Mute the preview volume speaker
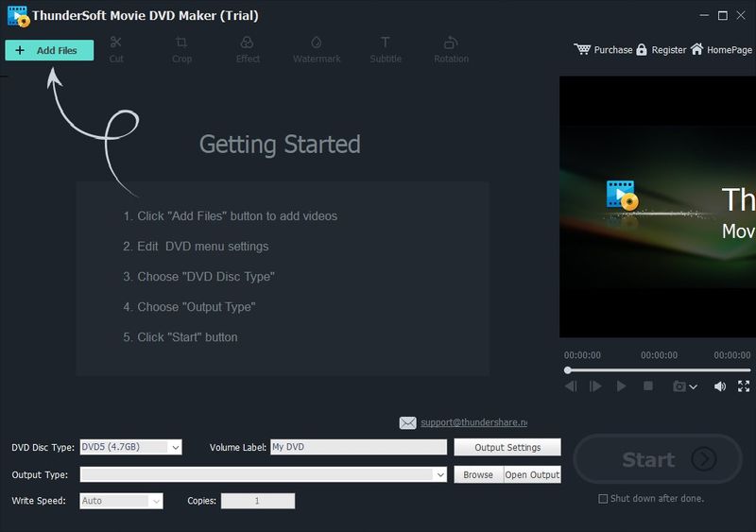The height and width of the screenshot is (532, 756). point(720,386)
